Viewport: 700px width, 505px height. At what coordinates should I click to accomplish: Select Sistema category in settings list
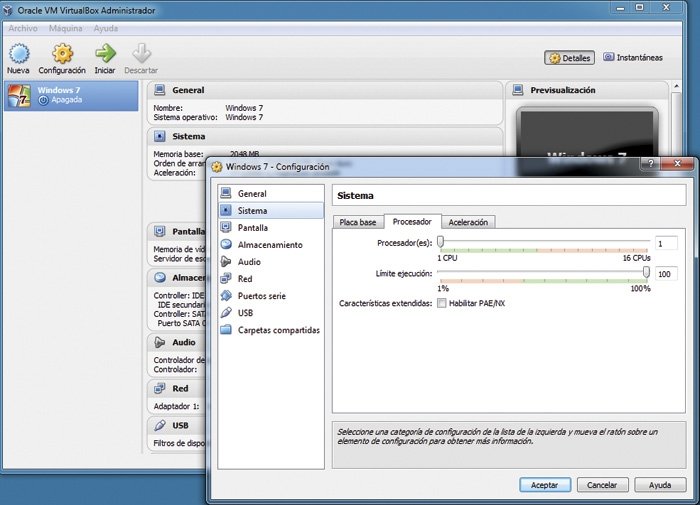point(271,210)
